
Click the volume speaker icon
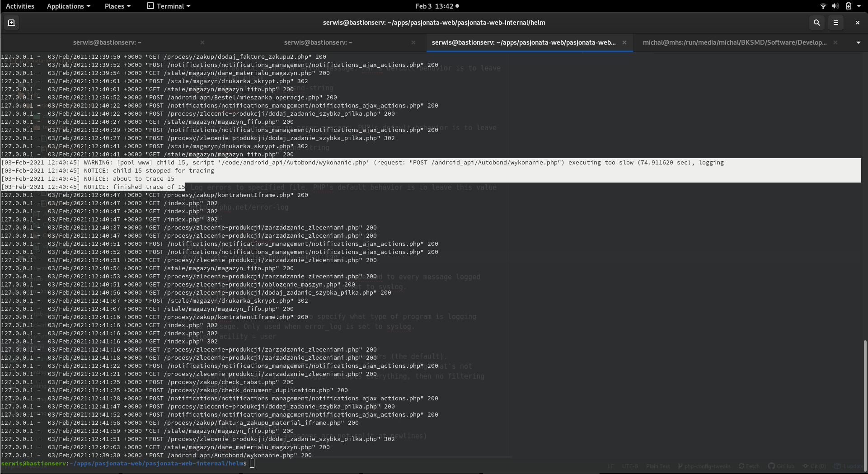pos(835,6)
